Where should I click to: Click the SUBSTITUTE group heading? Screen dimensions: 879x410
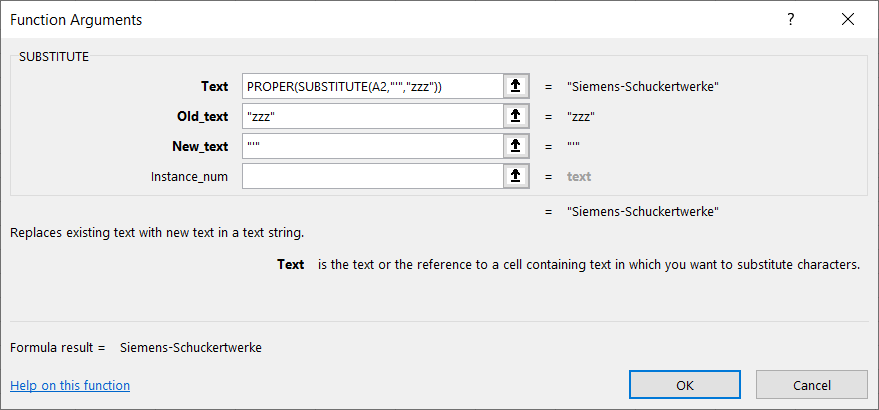coord(54,57)
